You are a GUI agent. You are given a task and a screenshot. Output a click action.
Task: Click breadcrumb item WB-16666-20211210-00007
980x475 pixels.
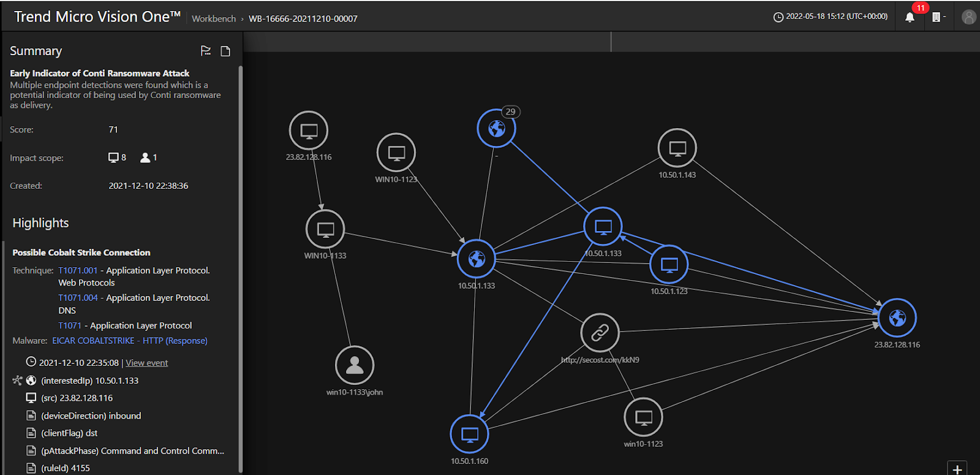point(303,19)
